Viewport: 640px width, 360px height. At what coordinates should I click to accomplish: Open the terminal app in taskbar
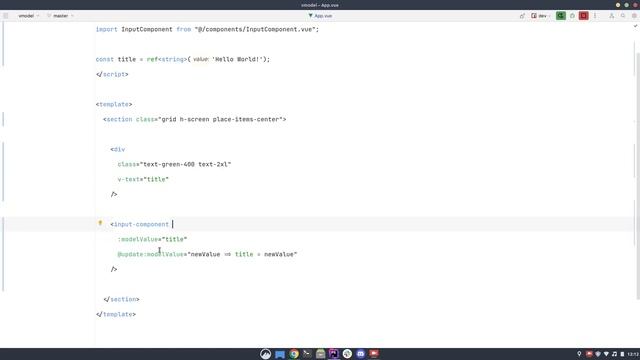[x=307, y=354]
